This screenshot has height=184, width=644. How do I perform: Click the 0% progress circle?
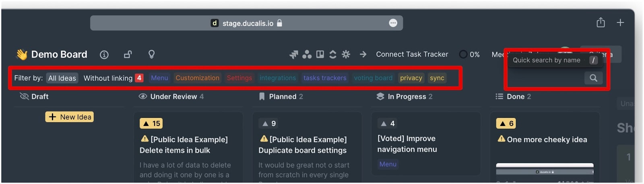click(463, 54)
